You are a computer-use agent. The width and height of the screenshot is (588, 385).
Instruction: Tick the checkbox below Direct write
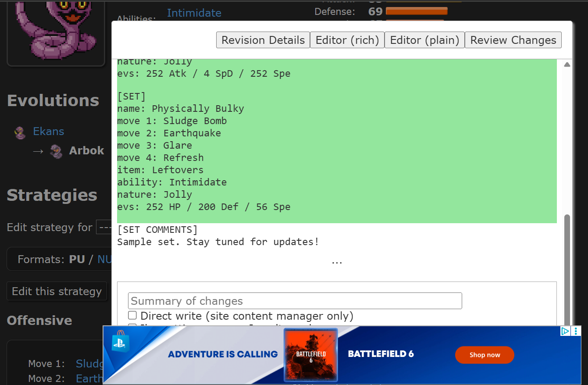point(132,325)
